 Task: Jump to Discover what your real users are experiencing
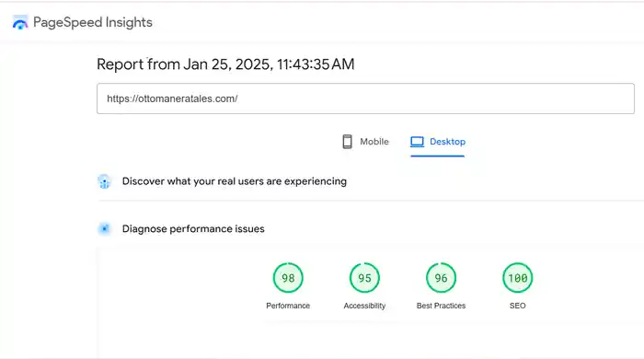click(x=235, y=181)
